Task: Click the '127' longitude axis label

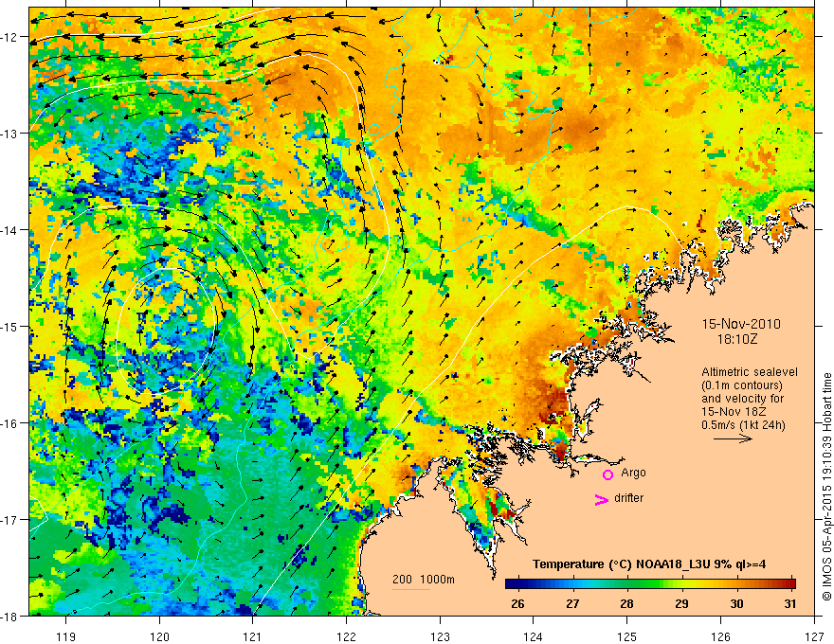Action: coord(814,636)
